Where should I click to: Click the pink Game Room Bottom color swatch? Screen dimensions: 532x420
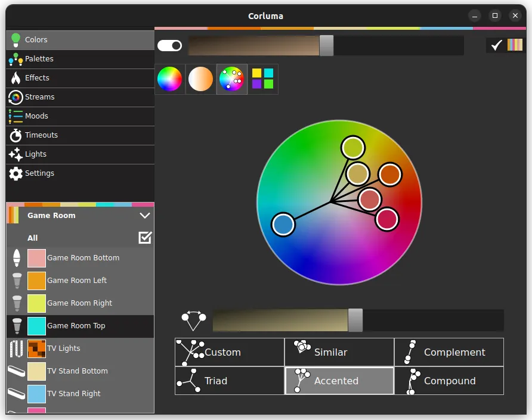(x=36, y=259)
